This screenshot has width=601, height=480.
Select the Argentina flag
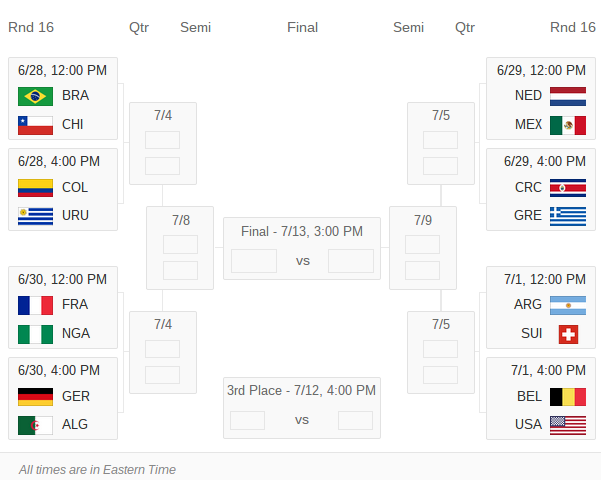567,305
